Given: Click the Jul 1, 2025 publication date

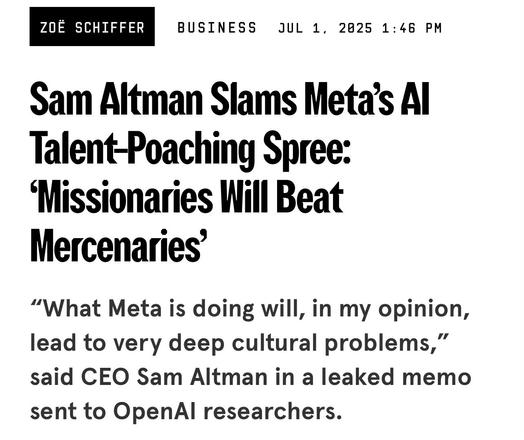Looking at the screenshot, I should (325, 28).
